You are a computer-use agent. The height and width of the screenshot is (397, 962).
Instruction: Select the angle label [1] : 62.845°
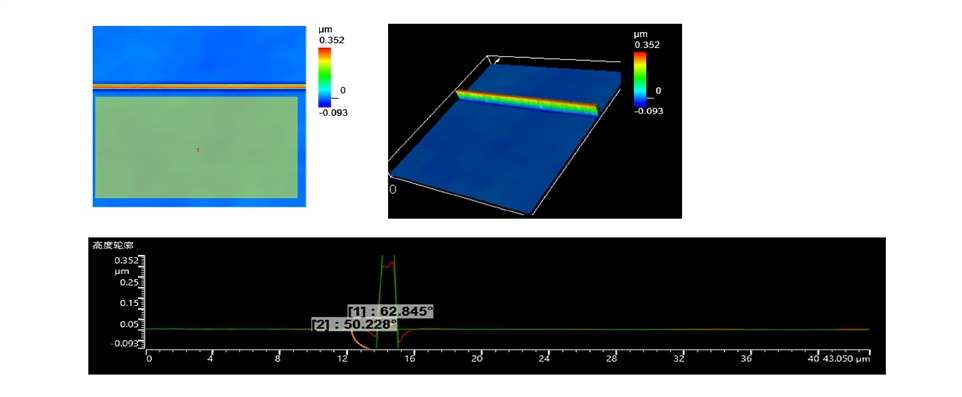391,312
